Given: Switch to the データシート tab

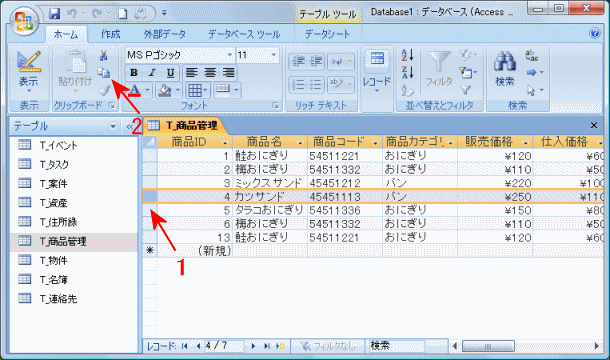Looking at the screenshot, I should click(328, 34).
